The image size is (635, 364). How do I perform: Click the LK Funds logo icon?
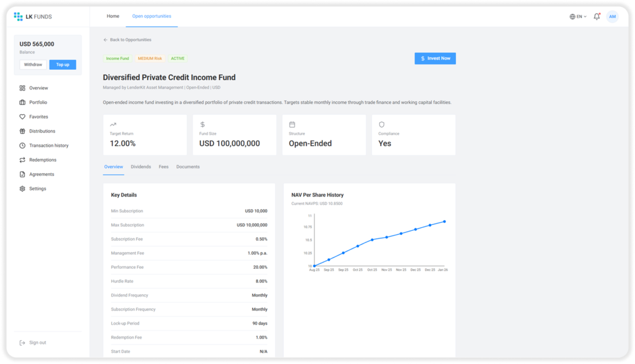(18, 17)
